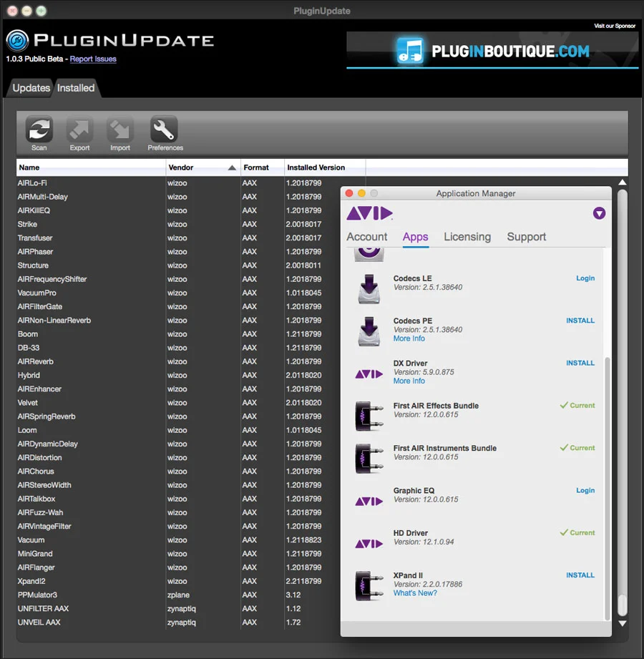The height and width of the screenshot is (659, 644).
Task: Select the Xpand!2 plugin row
Action: click(x=177, y=581)
